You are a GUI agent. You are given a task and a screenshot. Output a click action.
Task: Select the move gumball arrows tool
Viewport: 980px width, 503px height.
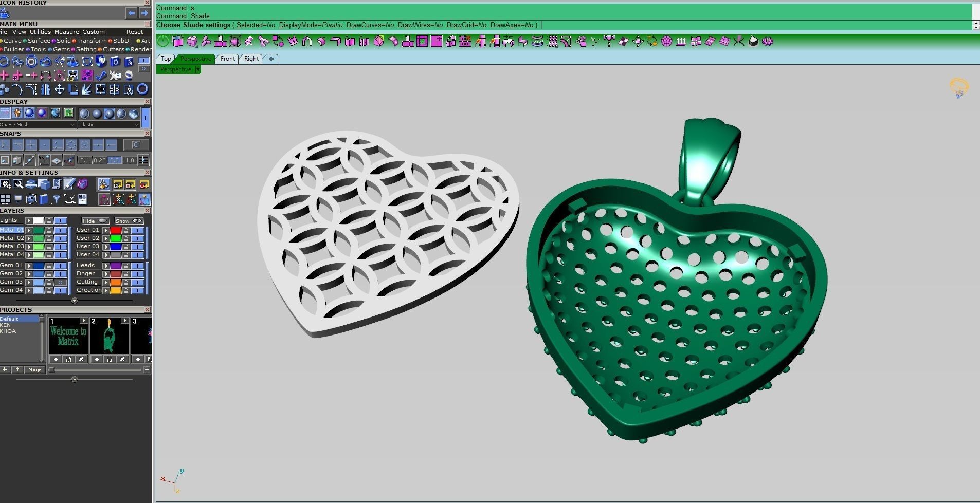[60, 89]
